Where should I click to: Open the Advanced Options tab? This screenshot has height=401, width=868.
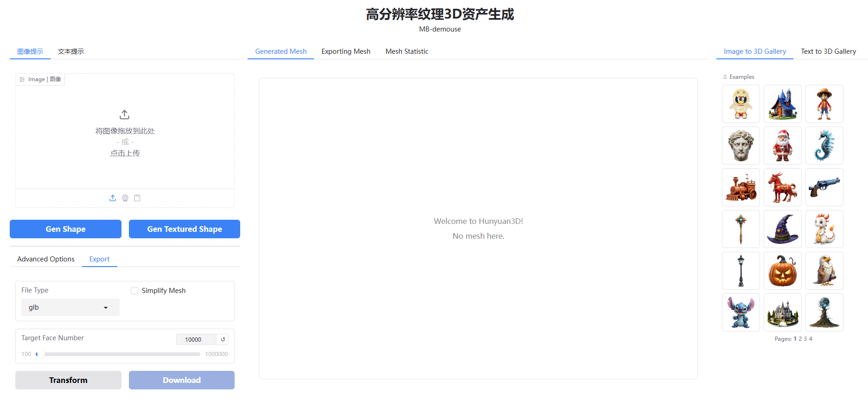pyautogui.click(x=46, y=259)
